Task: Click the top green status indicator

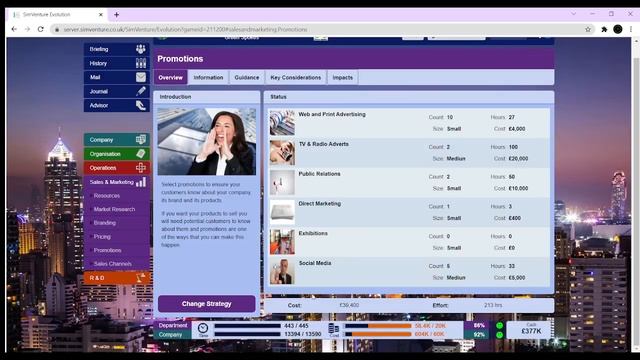Action: [x=499, y=326]
